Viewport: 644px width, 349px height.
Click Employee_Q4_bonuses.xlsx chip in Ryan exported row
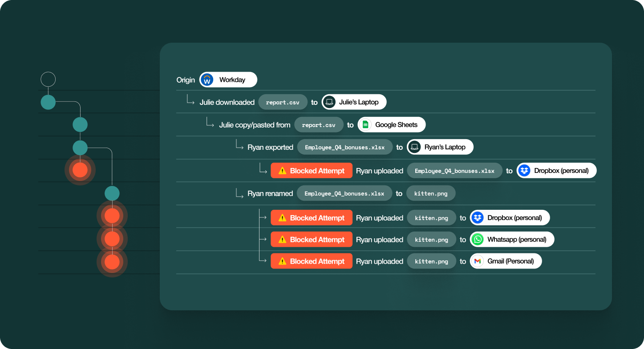(344, 147)
